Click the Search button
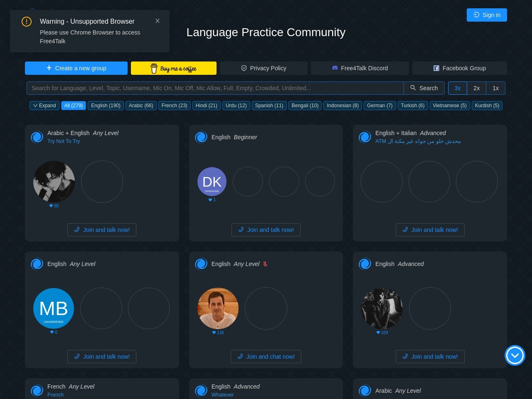 (424, 88)
